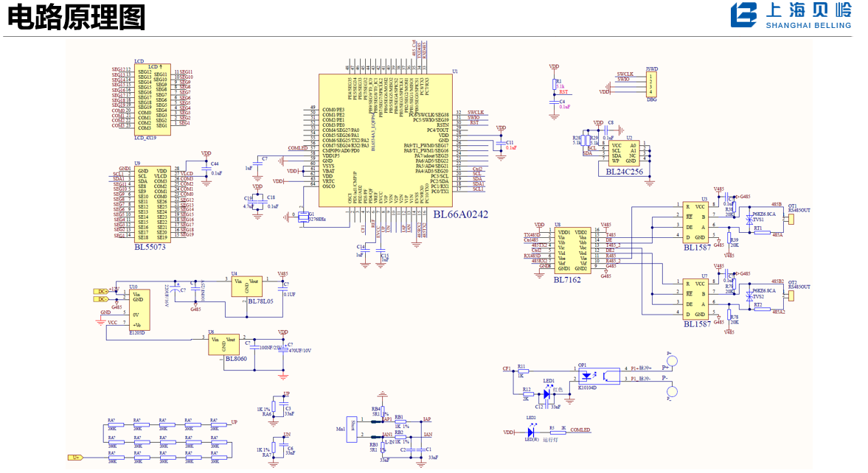Click the C4 0.1uF reset capacitor
868x473 pixels.
tap(554, 102)
